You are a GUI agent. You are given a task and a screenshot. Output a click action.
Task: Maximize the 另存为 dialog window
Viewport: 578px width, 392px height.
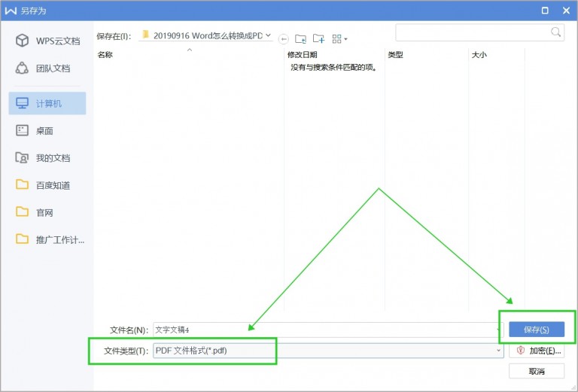click(545, 11)
